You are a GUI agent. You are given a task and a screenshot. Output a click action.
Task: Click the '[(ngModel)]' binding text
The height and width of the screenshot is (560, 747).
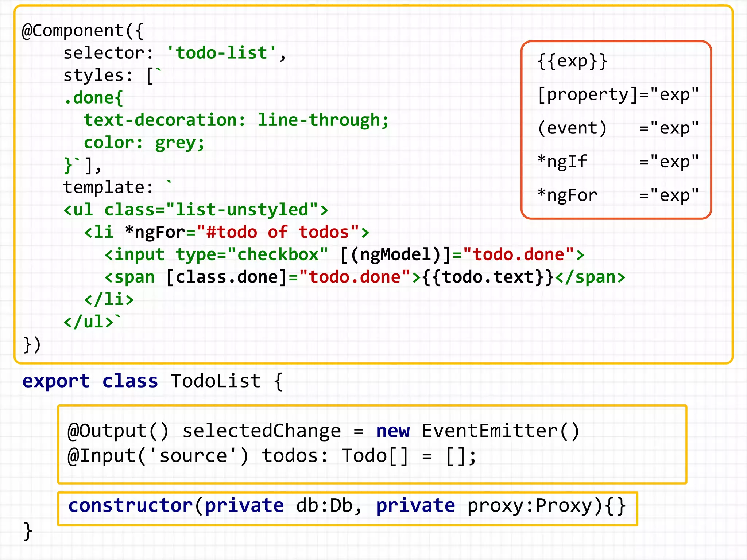396,254
